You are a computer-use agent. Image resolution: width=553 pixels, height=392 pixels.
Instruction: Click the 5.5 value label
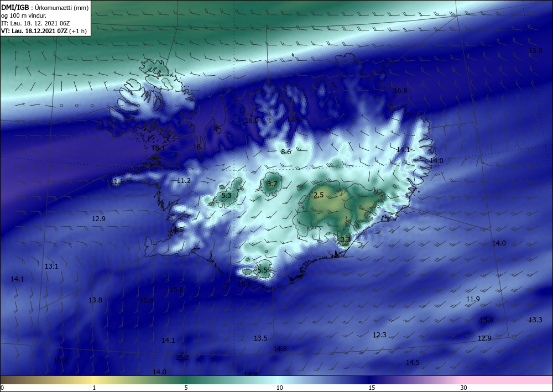coord(262,270)
